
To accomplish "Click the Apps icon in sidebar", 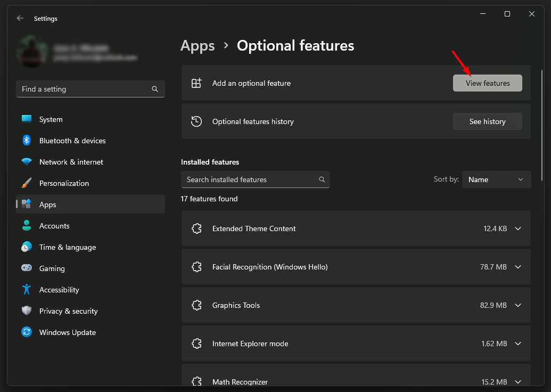I will coord(27,204).
